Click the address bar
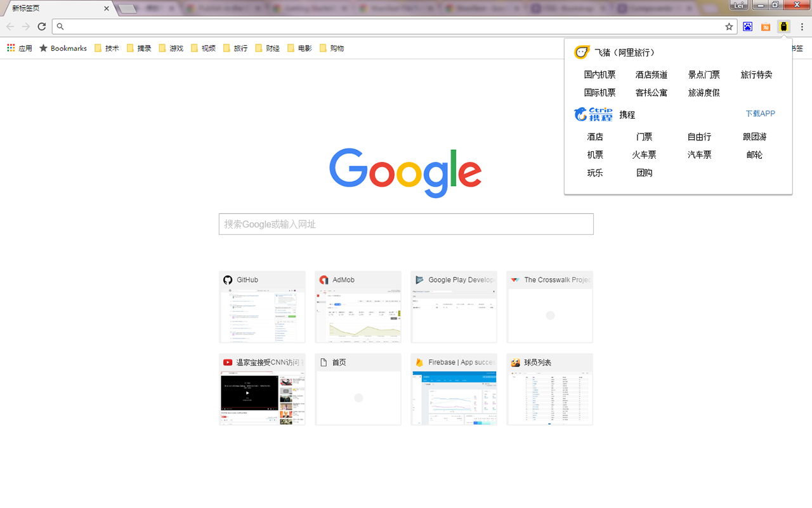812x508 pixels. (x=393, y=27)
